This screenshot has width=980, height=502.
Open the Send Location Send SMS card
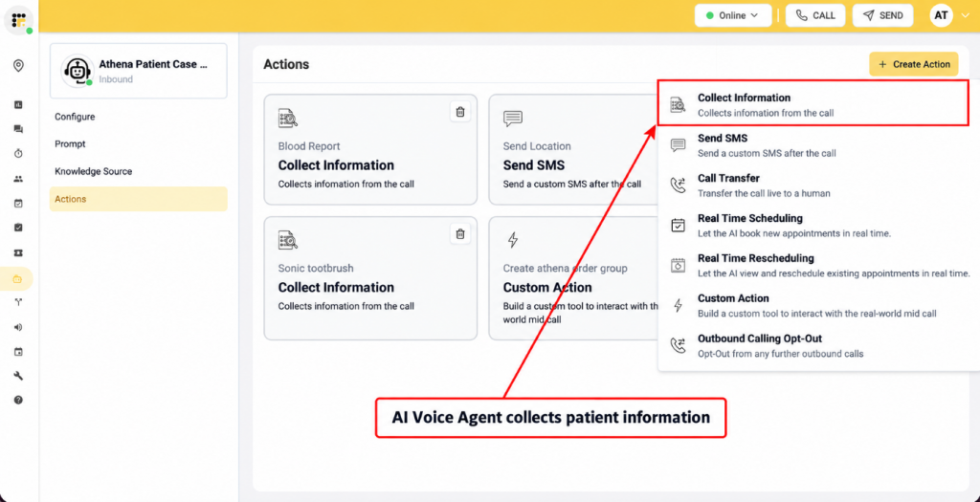pos(572,149)
